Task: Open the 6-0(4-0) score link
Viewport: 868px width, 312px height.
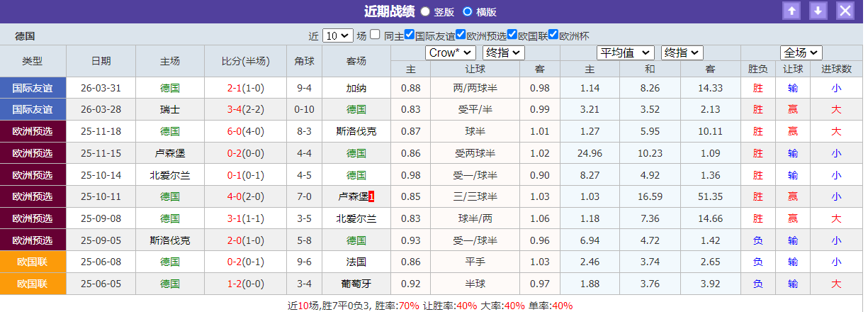Action: 245,131
